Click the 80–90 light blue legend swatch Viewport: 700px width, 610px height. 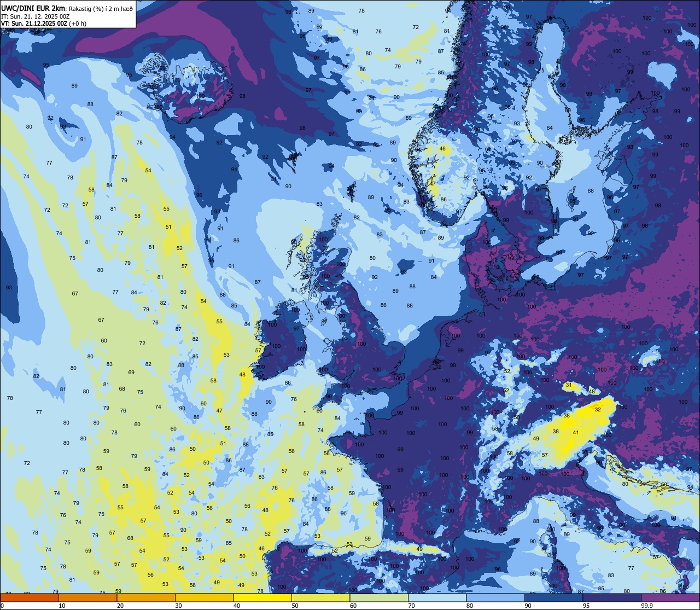point(495,597)
